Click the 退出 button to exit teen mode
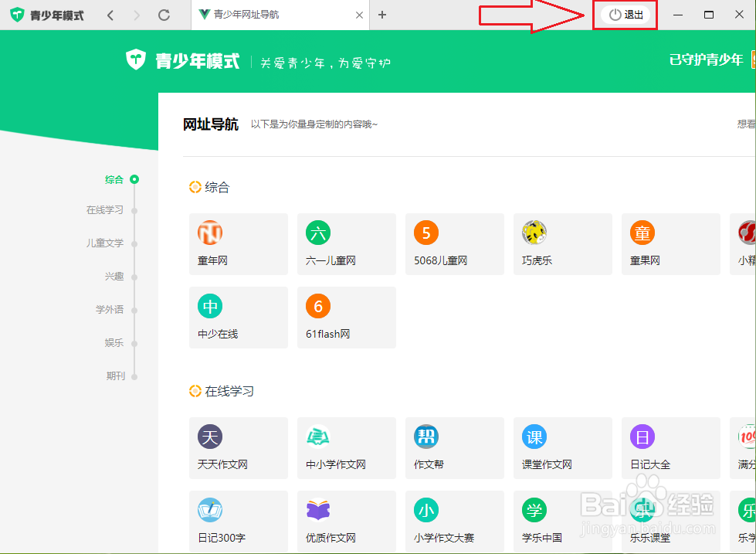Screen dimensions: 756x554 pyautogui.click(x=625, y=14)
